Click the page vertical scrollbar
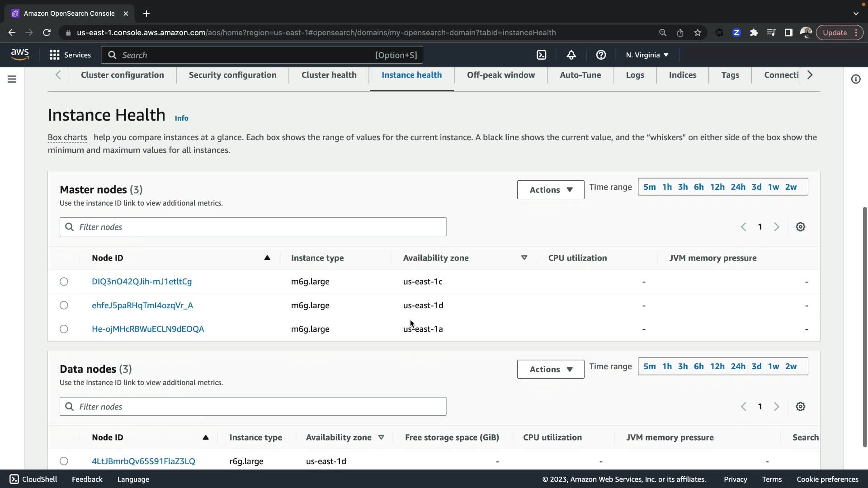The width and height of the screenshot is (868, 488). (x=864, y=325)
